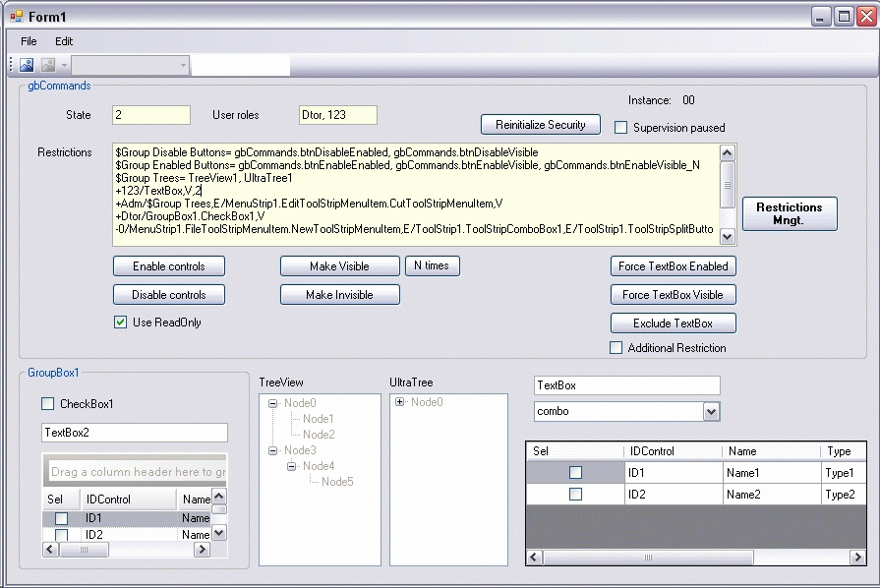Click the Exclude TextBox button

[x=673, y=323]
